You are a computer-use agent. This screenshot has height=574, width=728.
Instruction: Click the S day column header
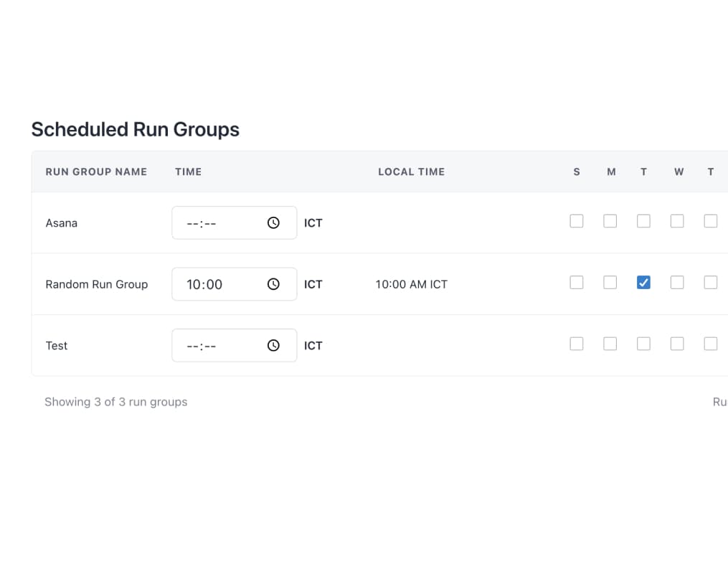click(577, 171)
